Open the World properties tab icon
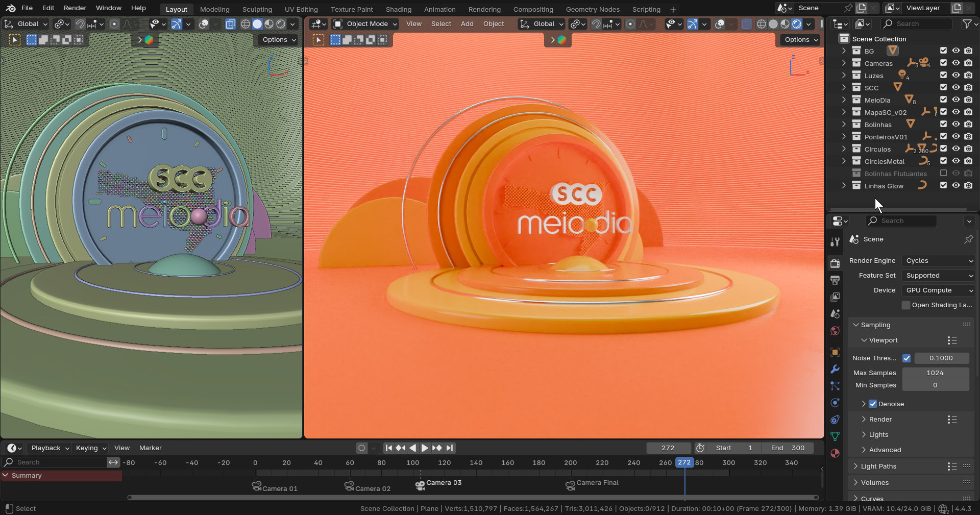 pyautogui.click(x=835, y=331)
